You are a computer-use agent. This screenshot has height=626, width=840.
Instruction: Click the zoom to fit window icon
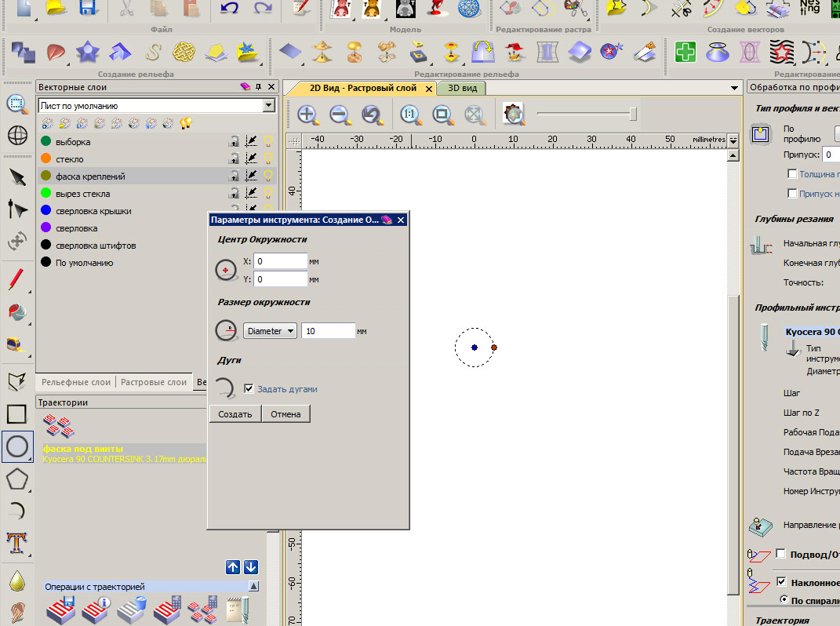click(x=442, y=115)
